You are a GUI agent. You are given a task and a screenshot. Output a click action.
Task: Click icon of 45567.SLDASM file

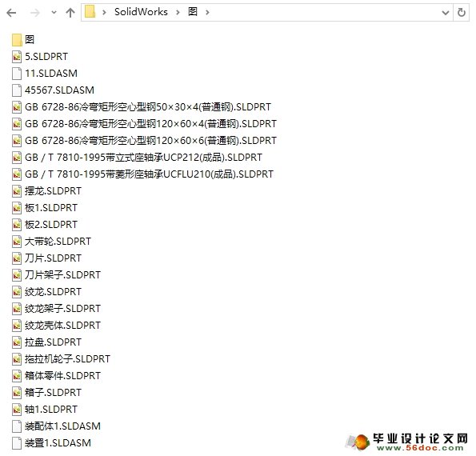coord(17,90)
